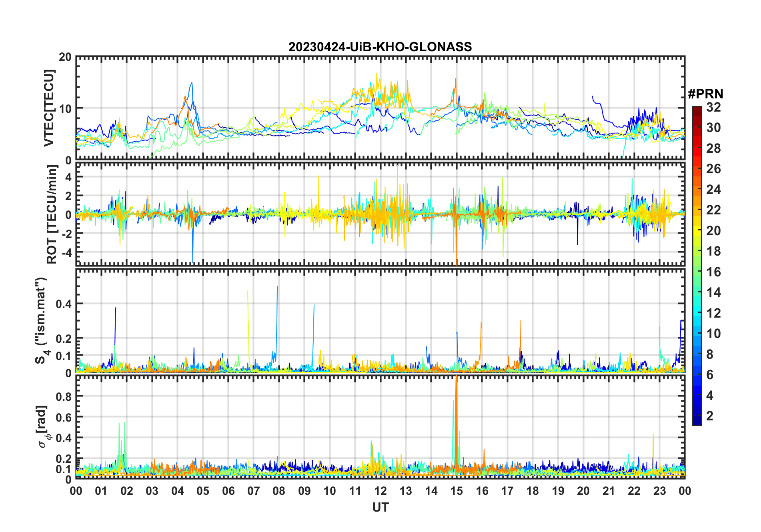Click S4 y-axis tick label 0.4
Viewport: 761px width, 532px height.
tap(64, 304)
